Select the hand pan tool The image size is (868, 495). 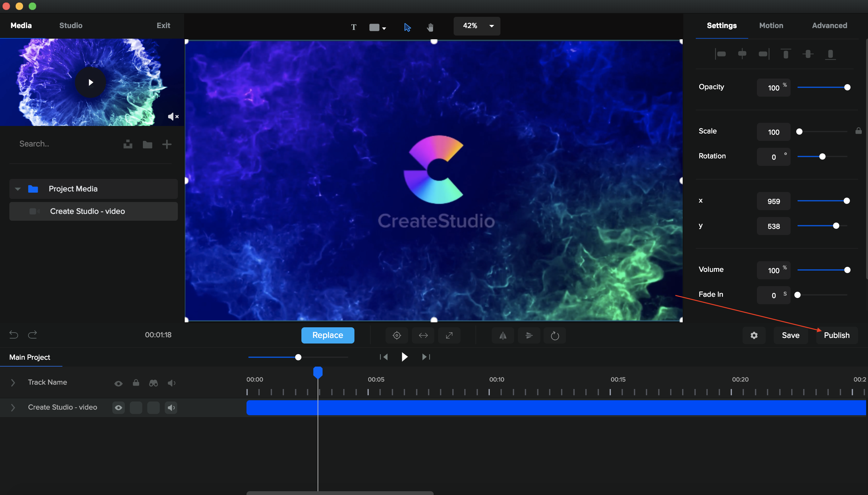(430, 27)
